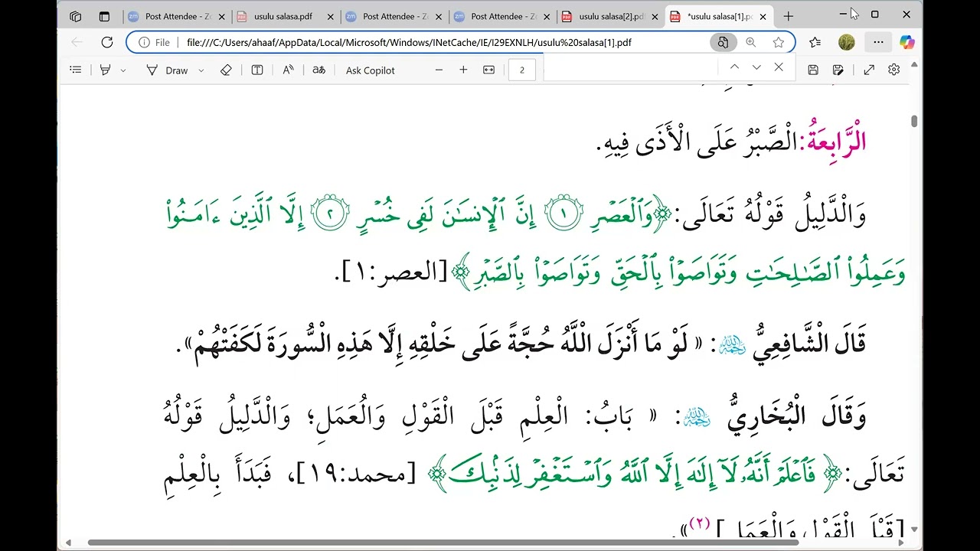Screen dimensions: 980x551
Task: Zoom out of the PDF page
Action: click(x=439, y=70)
